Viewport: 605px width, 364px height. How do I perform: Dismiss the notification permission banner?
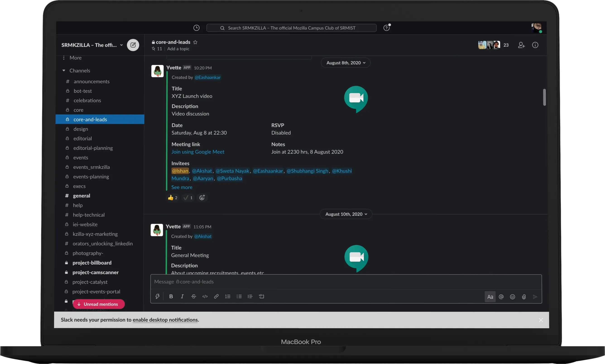pyautogui.click(x=541, y=320)
